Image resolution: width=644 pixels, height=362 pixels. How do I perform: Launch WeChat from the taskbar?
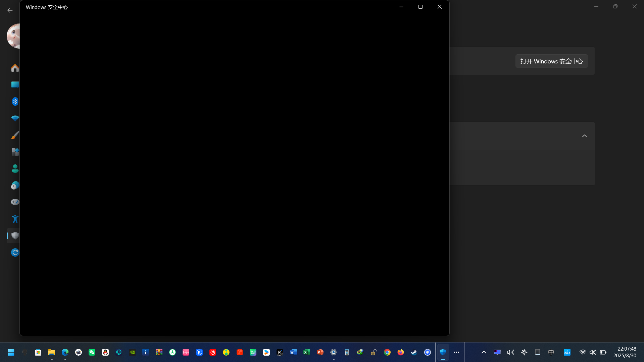[x=92, y=352]
